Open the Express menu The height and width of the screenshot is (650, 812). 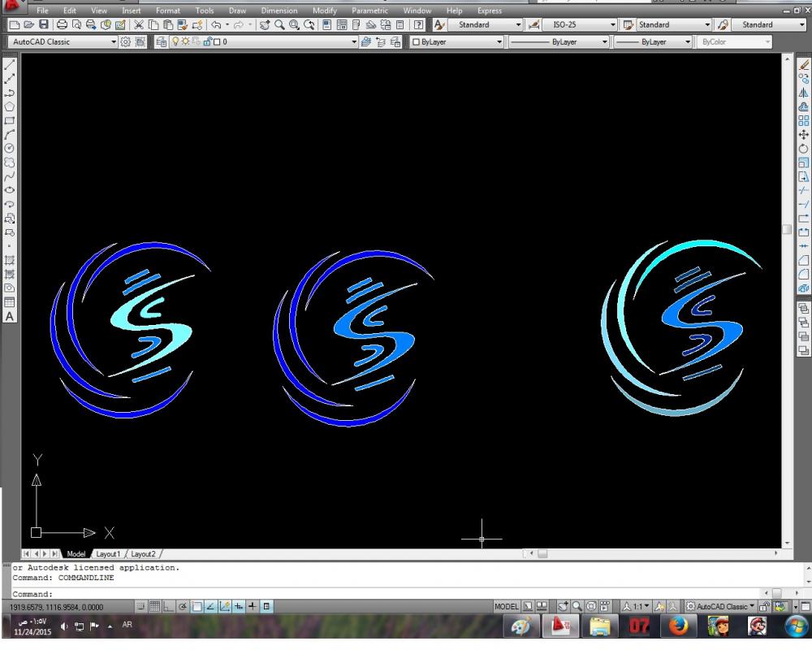coord(490,11)
